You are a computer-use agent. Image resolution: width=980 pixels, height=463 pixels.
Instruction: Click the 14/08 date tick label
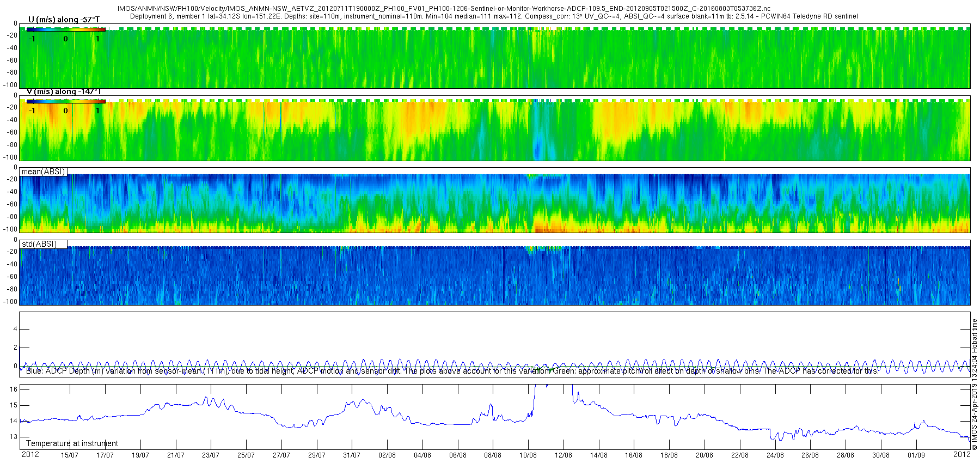tap(599, 455)
